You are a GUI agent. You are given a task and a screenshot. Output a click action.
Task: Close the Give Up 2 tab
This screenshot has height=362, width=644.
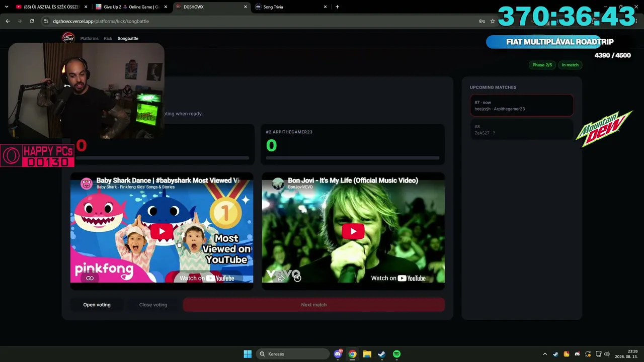(x=166, y=7)
